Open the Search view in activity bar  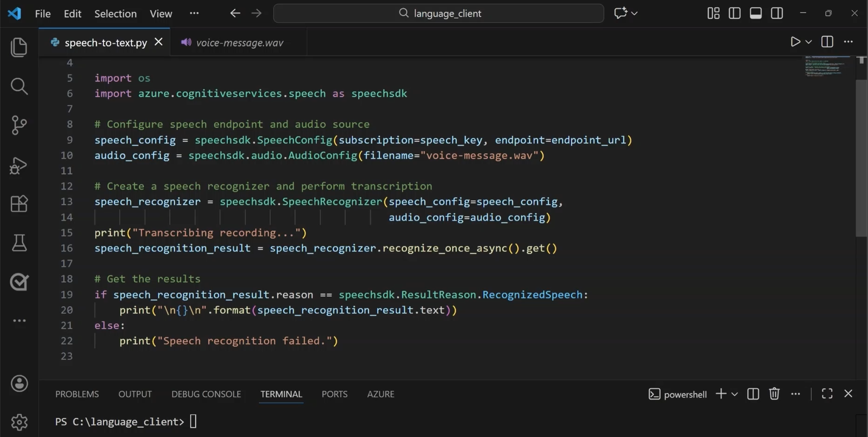pyautogui.click(x=19, y=86)
